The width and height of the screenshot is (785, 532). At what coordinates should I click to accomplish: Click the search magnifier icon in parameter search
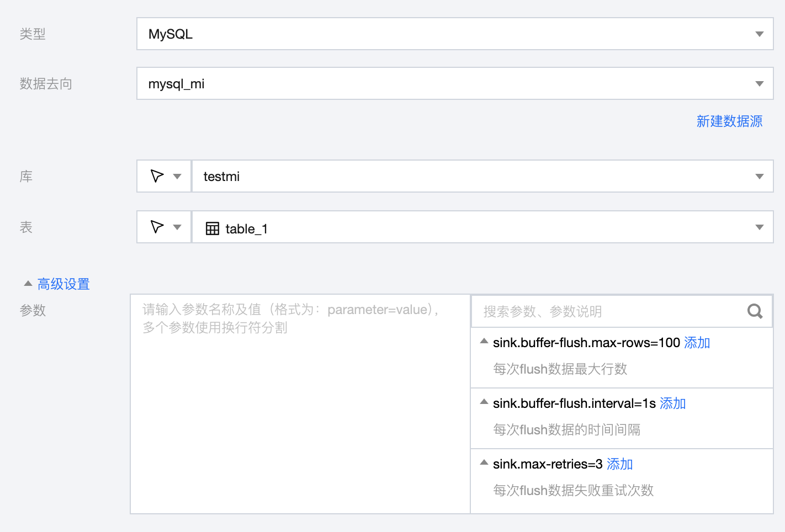(x=755, y=311)
